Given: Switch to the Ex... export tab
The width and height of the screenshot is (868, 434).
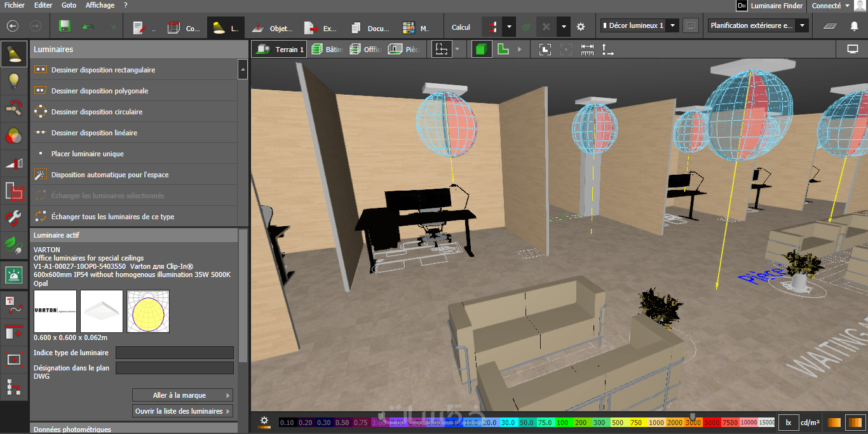Looking at the screenshot, I should pyautogui.click(x=321, y=27).
